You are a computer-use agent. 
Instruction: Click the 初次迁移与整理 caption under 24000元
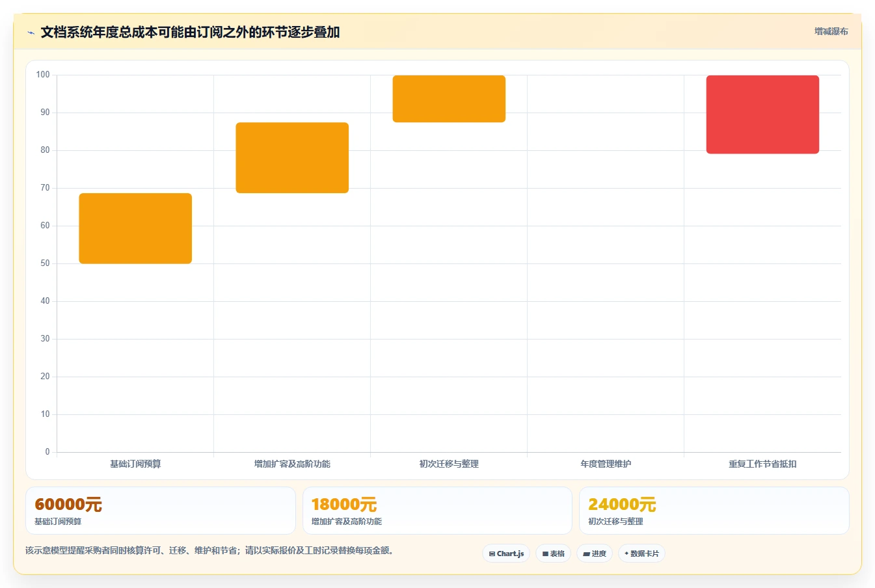point(615,522)
